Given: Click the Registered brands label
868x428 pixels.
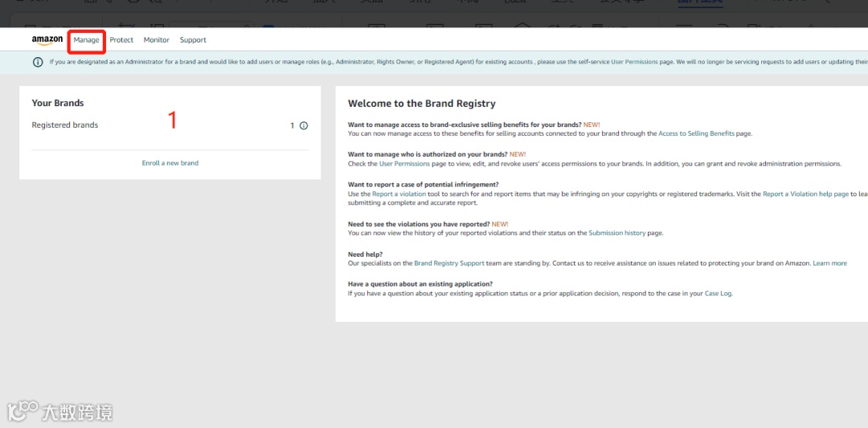Looking at the screenshot, I should (x=65, y=126).
